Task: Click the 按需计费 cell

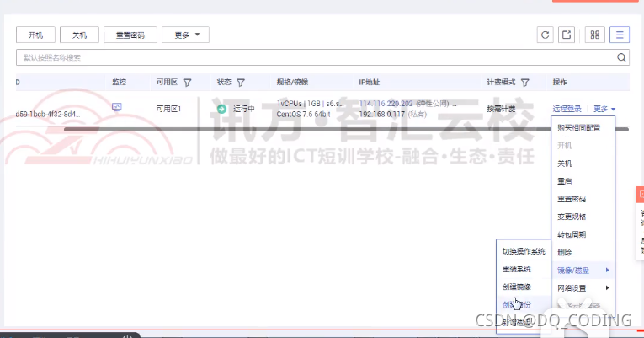Action: (x=501, y=109)
